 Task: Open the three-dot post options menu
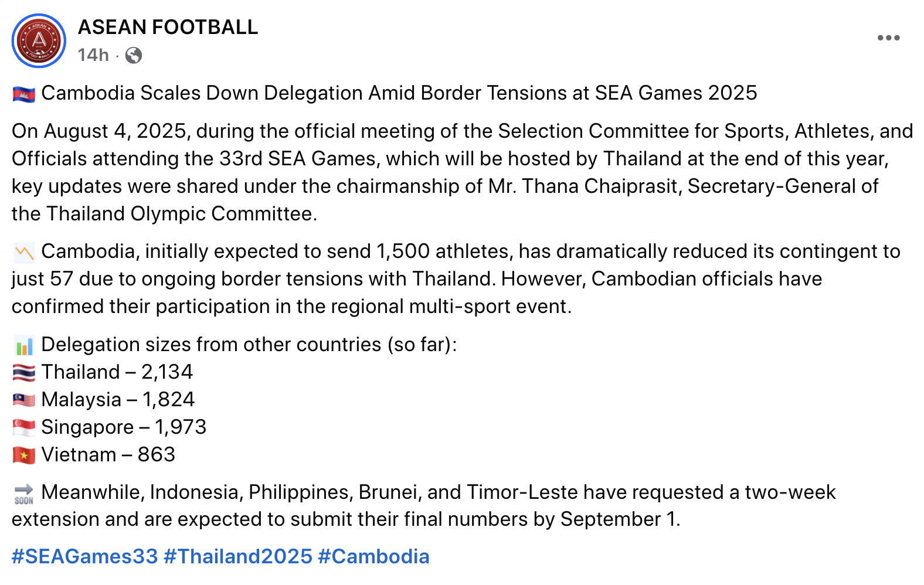click(x=888, y=38)
